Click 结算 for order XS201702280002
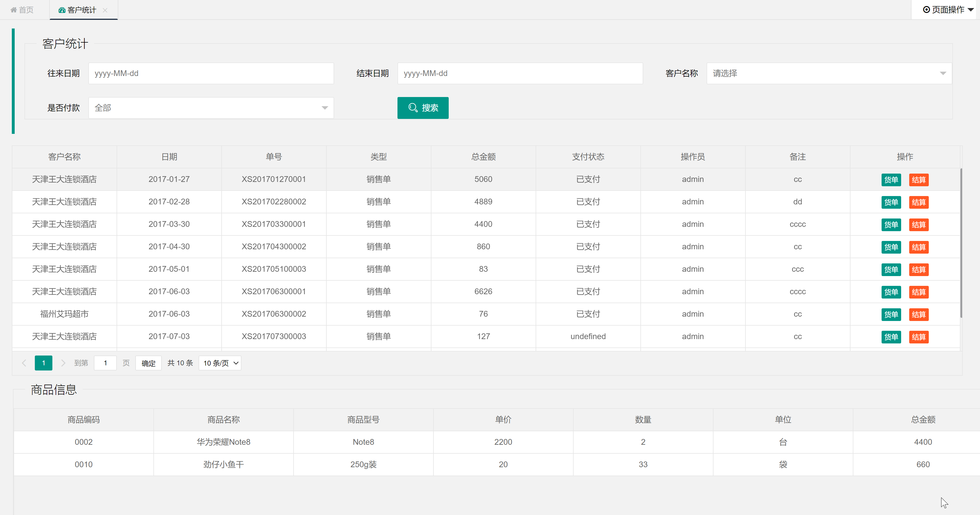This screenshot has width=980, height=515. click(x=918, y=202)
